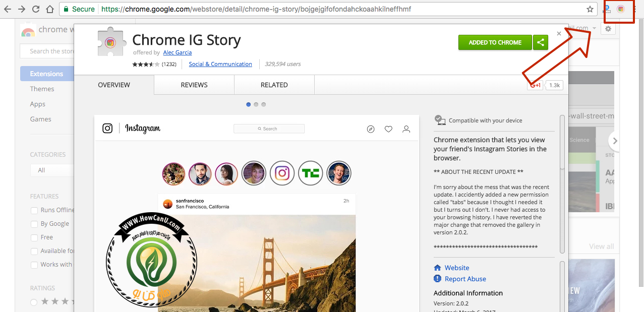644x312 pixels.
Task: Open the Website link
Action: [x=457, y=268]
